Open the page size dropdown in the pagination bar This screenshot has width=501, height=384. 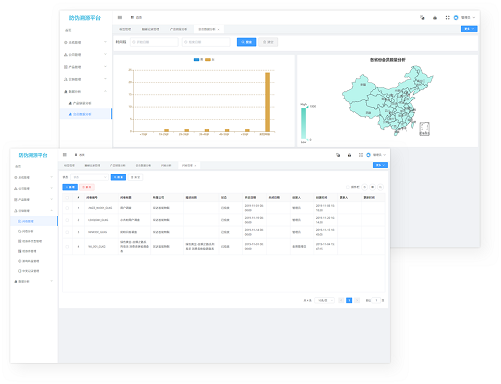click(324, 300)
